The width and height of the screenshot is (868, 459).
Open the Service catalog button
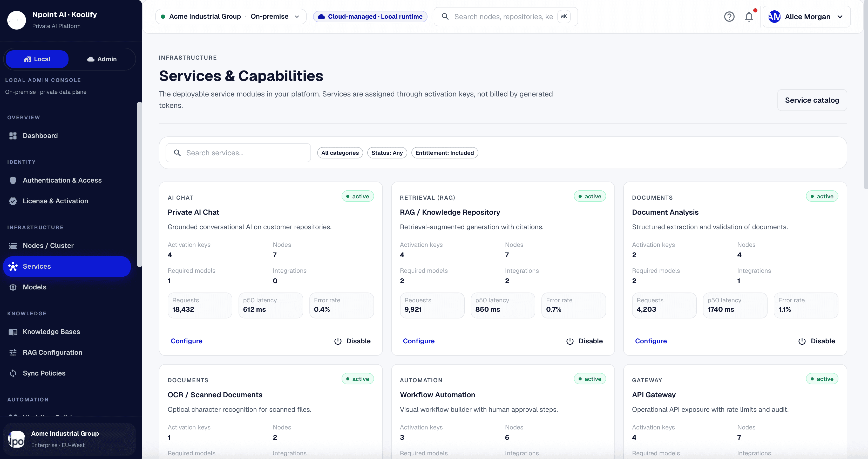(812, 100)
